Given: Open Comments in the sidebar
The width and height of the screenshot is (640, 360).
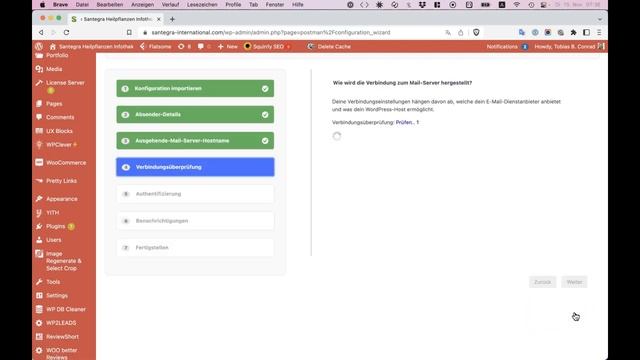Looking at the screenshot, I should pyautogui.click(x=60, y=117).
